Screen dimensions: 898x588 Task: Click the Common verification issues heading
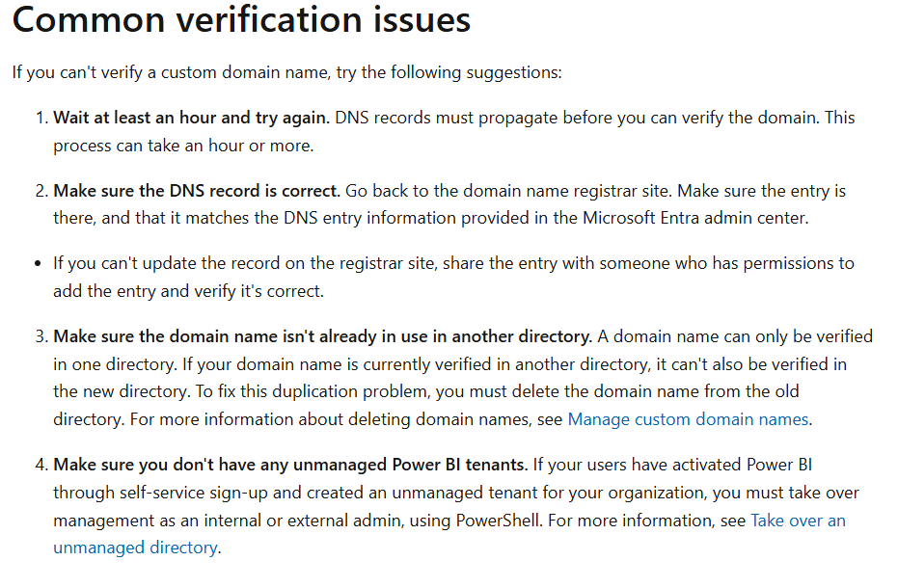241,19
